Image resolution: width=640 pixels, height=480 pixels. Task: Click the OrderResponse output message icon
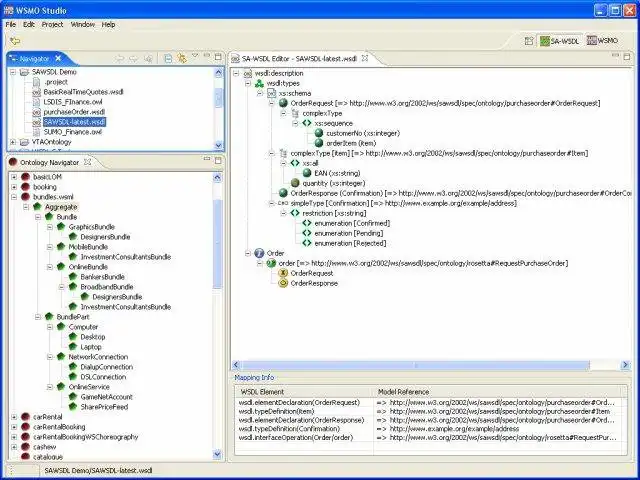283,283
